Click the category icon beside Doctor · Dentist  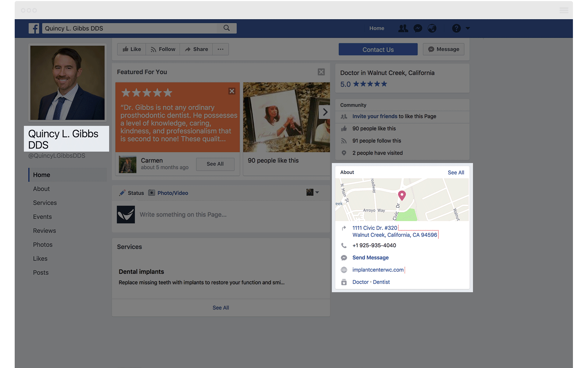(344, 282)
